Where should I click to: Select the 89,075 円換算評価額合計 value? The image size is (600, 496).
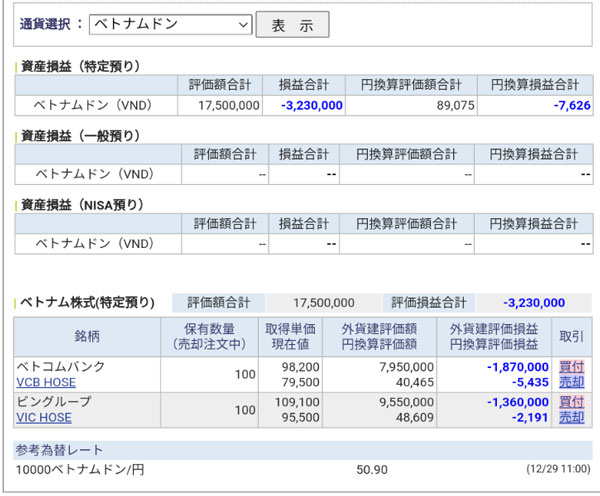pyautogui.click(x=441, y=105)
